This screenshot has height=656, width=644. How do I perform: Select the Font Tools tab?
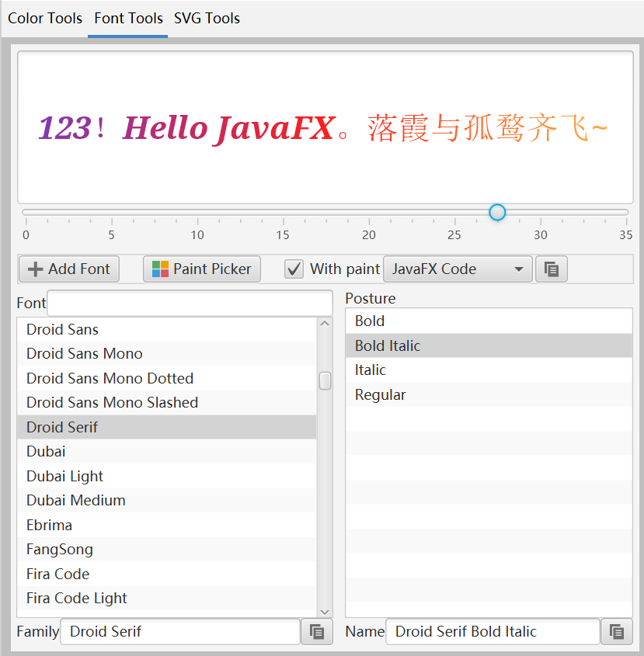point(128,19)
